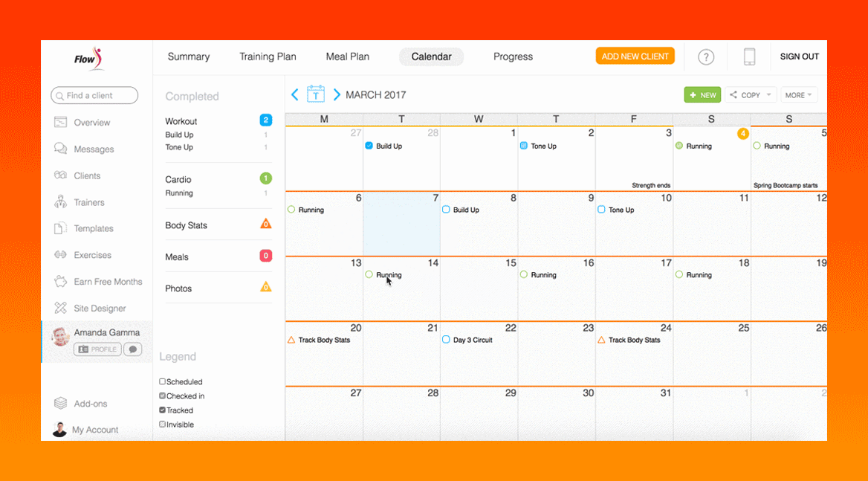Screen dimensions: 868x481
Task: Click the mobile phone icon in header
Action: click(749, 57)
